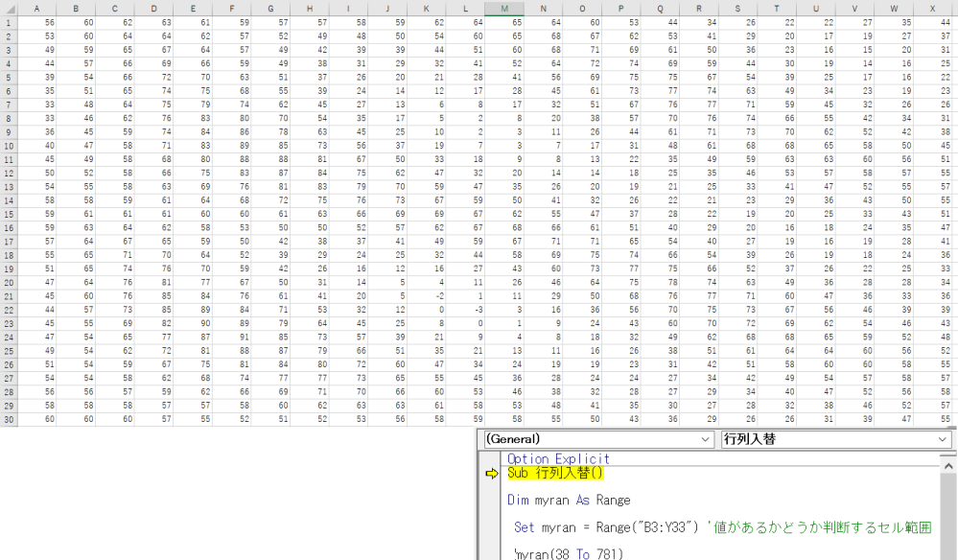Screen dimensions: 958x560
Task: Click the yellow execution arrow in code margin
Action: click(x=492, y=474)
